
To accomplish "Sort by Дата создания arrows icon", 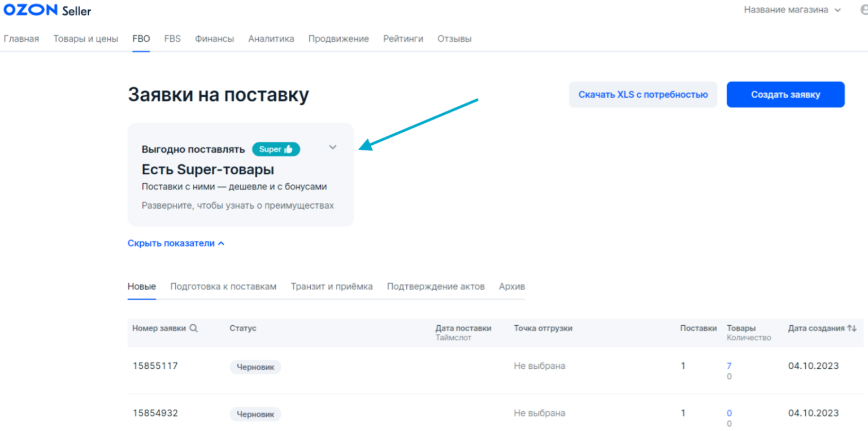I will (x=852, y=328).
